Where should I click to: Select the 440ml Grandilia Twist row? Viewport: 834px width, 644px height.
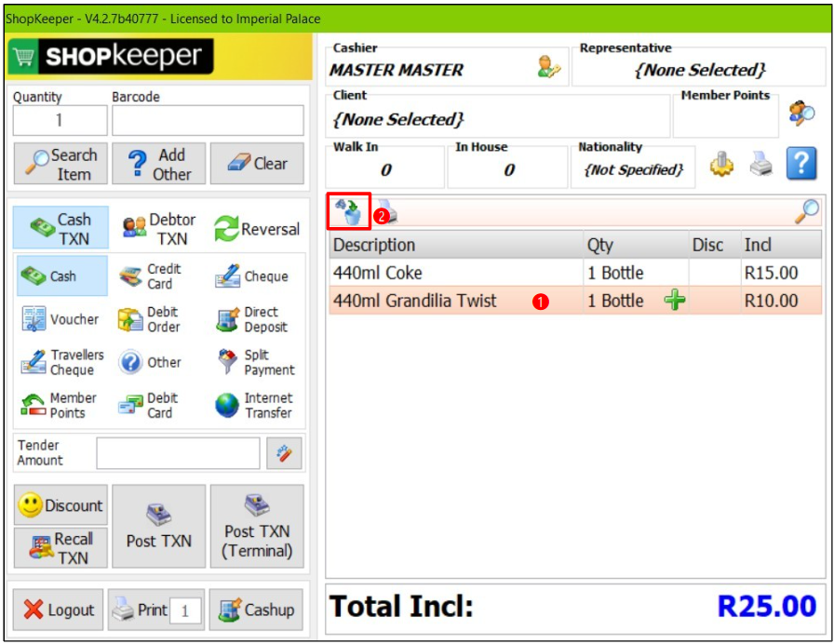(575, 301)
